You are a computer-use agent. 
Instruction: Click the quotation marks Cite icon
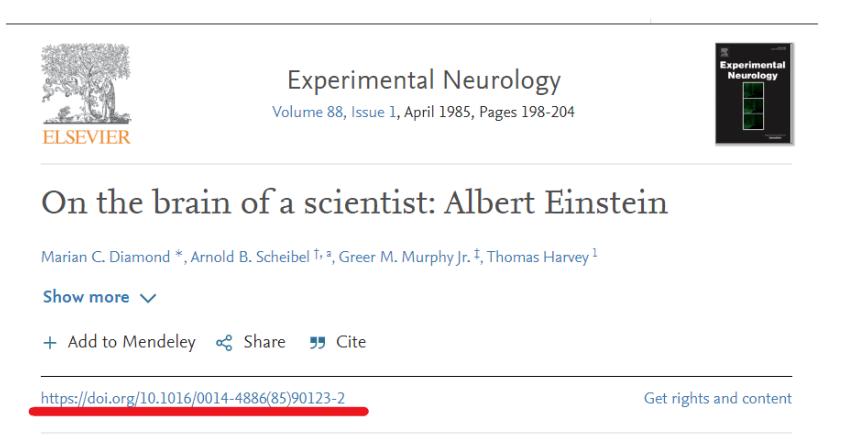[318, 343]
